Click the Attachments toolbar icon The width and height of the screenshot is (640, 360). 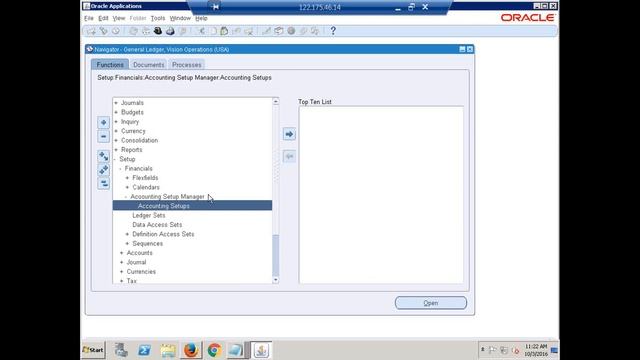coord(303,31)
